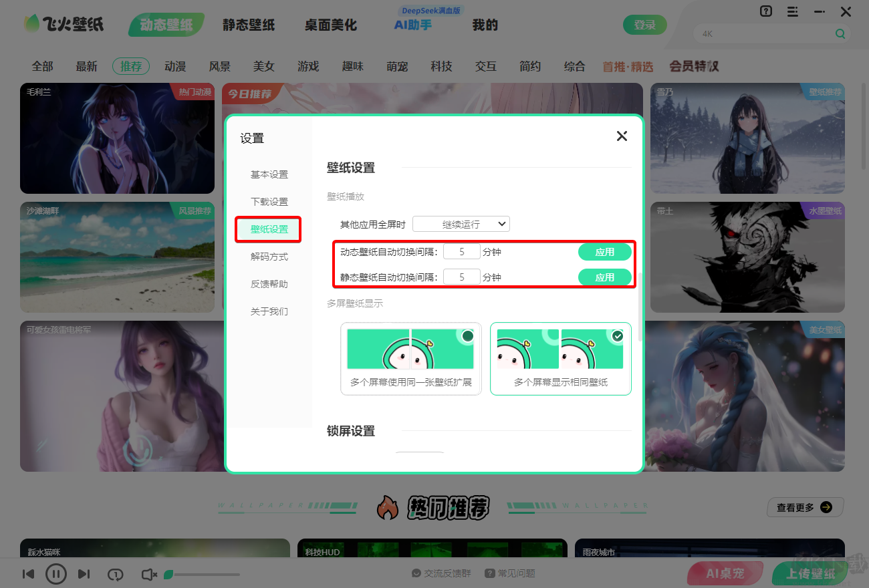
Task: Click the 登录 button
Action: (644, 24)
